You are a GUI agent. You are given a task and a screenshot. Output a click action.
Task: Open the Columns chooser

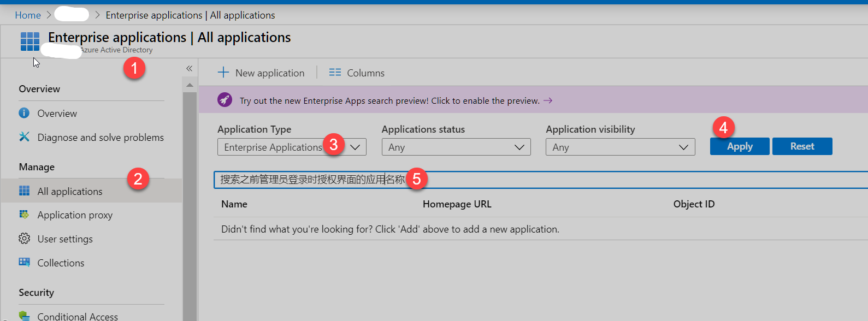coord(357,73)
